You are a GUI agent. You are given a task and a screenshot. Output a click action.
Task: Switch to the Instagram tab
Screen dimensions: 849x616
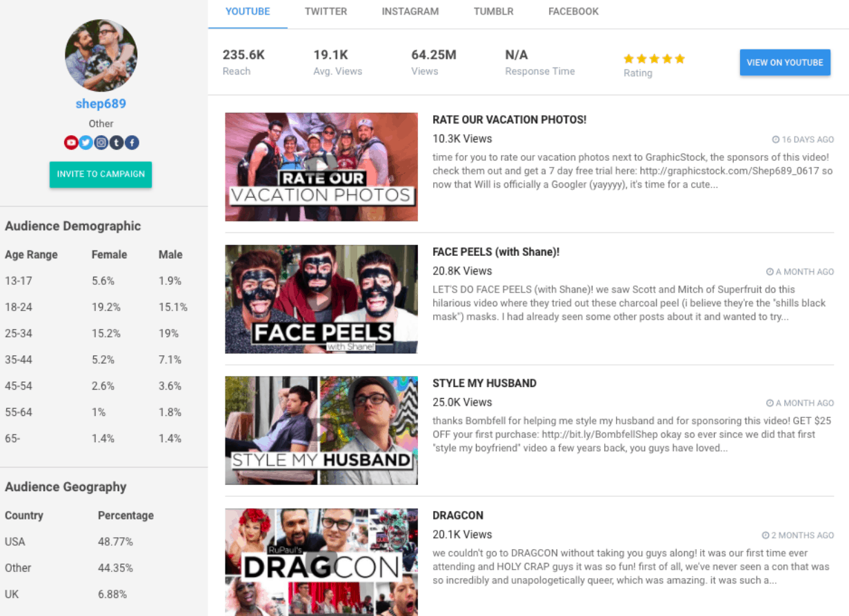410,12
